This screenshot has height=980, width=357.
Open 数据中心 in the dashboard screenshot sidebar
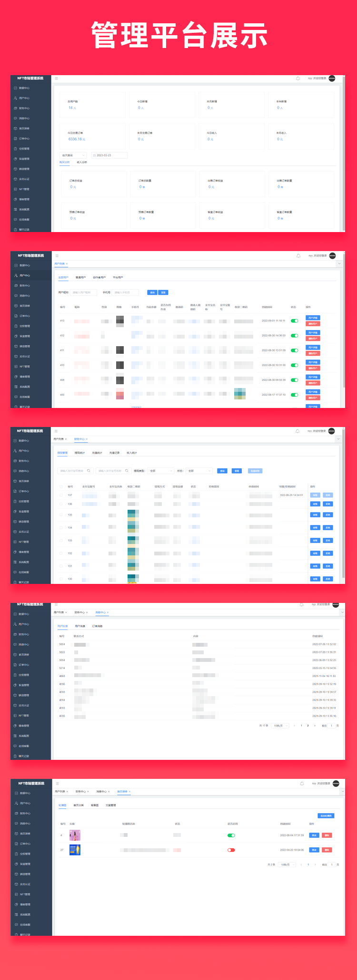[x=24, y=88]
